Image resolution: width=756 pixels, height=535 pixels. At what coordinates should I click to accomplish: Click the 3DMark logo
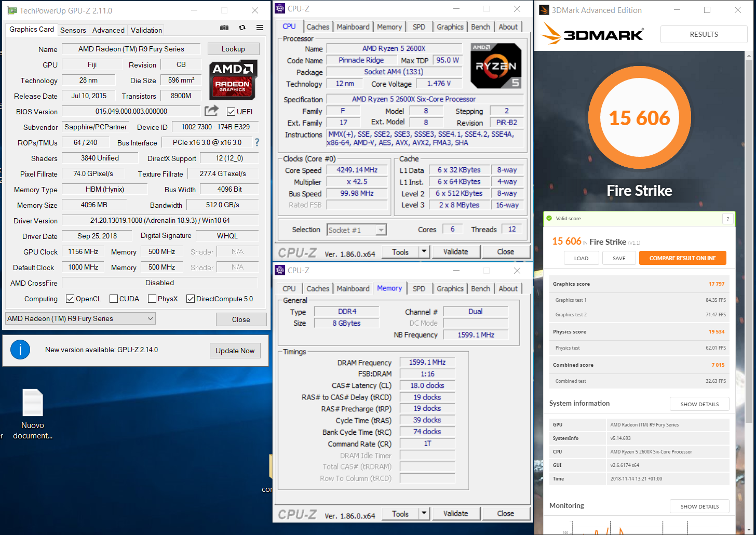click(592, 34)
